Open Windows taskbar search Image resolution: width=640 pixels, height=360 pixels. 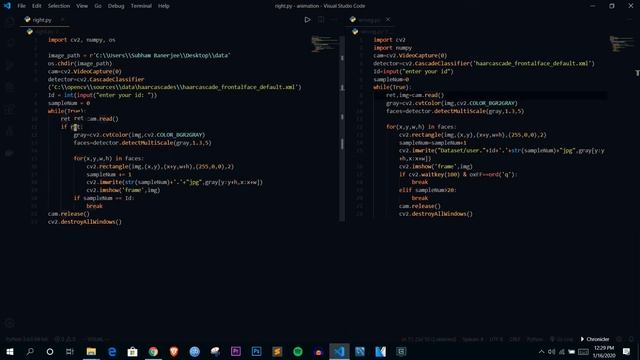click(x=30, y=351)
